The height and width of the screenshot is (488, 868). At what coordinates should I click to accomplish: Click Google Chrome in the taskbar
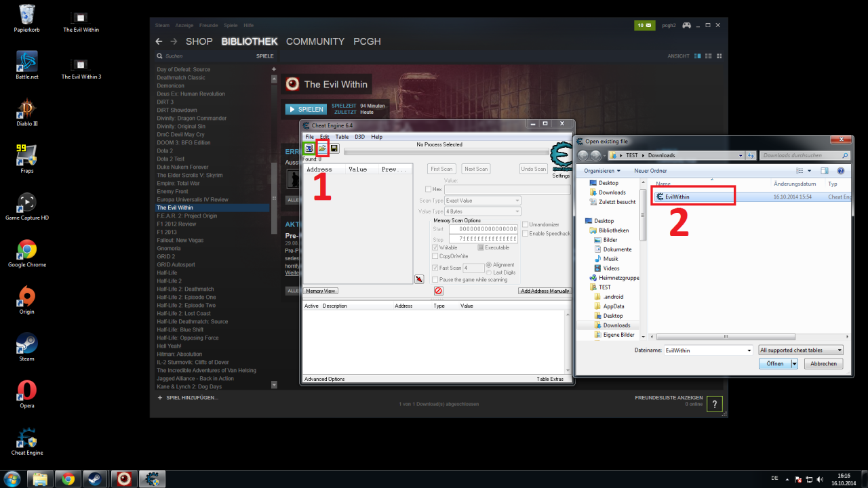point(68,479)
